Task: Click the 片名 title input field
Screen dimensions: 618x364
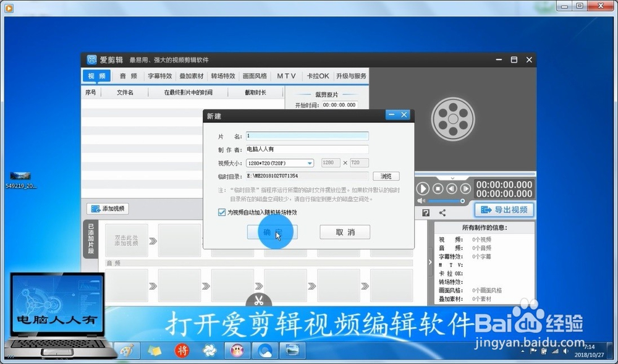Action: (307, 136)
